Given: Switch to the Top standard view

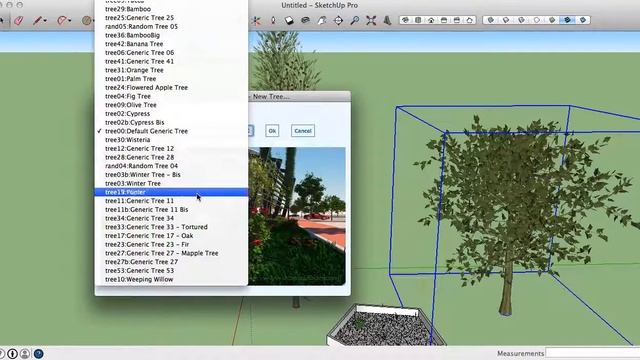Looking at the screenshot, I should 418,20.
